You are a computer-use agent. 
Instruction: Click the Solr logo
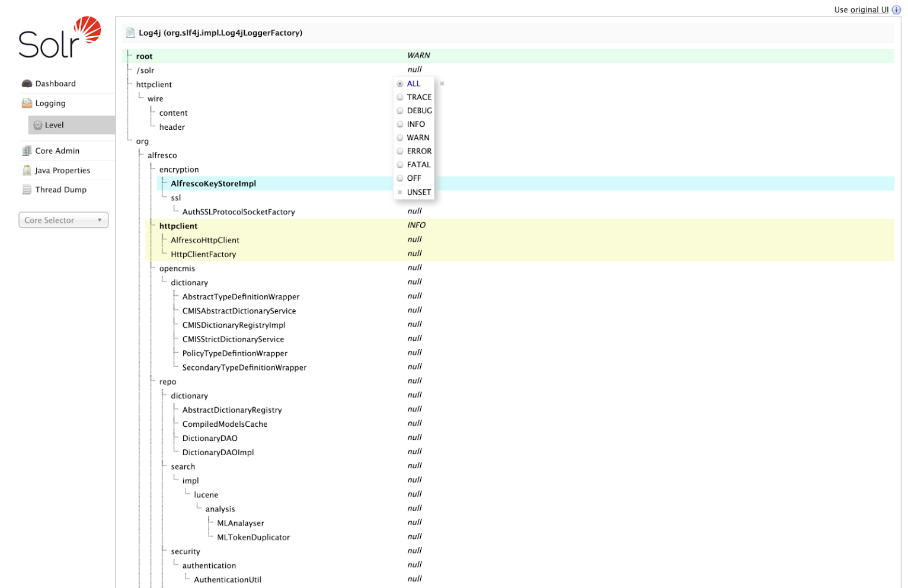point(59,37)
